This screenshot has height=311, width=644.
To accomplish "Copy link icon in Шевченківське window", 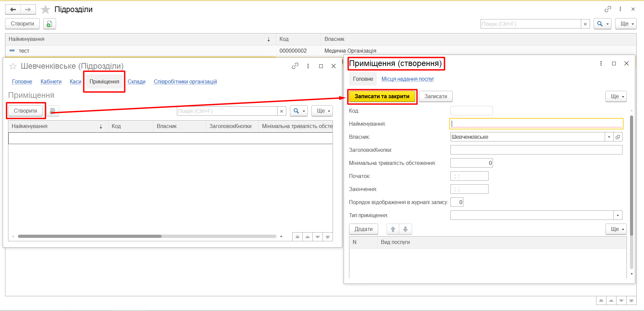I will (x=295, y=66).
